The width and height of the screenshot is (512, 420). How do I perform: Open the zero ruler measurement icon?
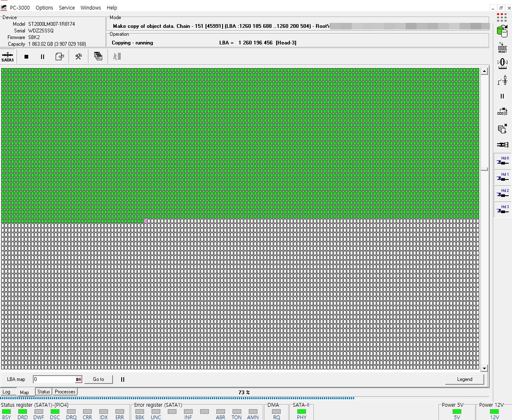502,64
